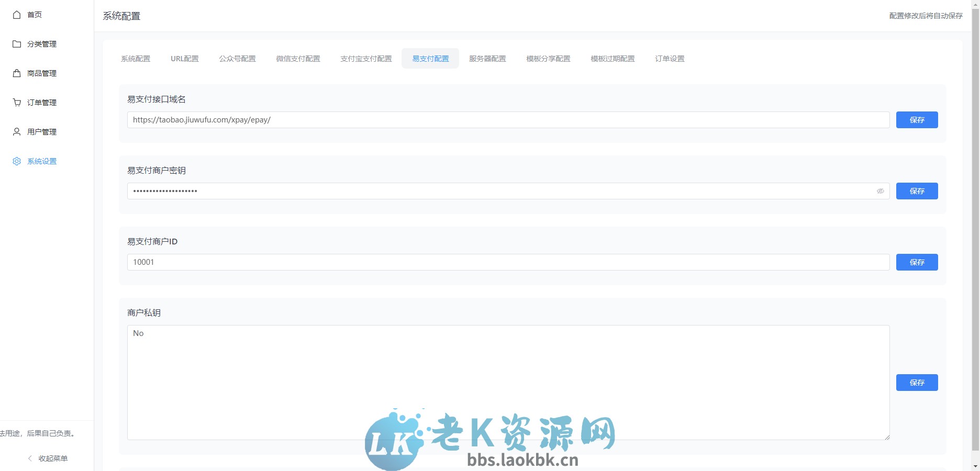
Task: Open 分类管理 via its folder icon
Action: (x=16, y=44)
